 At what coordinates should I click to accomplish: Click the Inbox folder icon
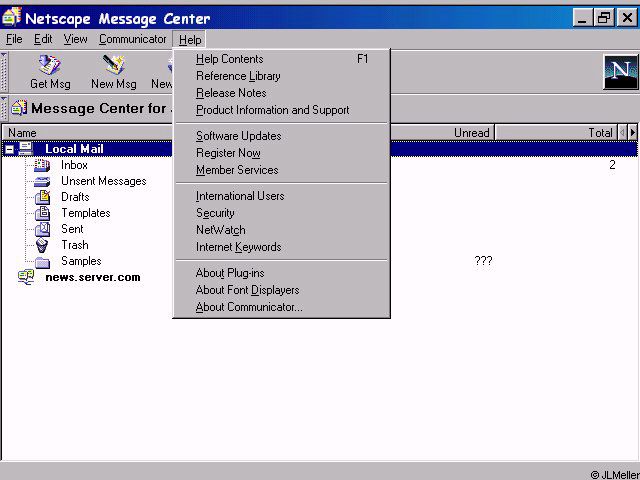(x=42, y=165)
